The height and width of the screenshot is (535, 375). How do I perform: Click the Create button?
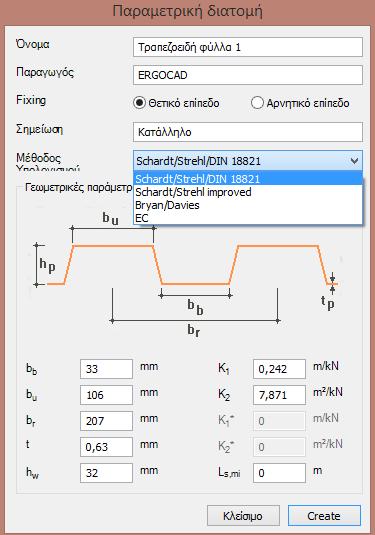324,516
